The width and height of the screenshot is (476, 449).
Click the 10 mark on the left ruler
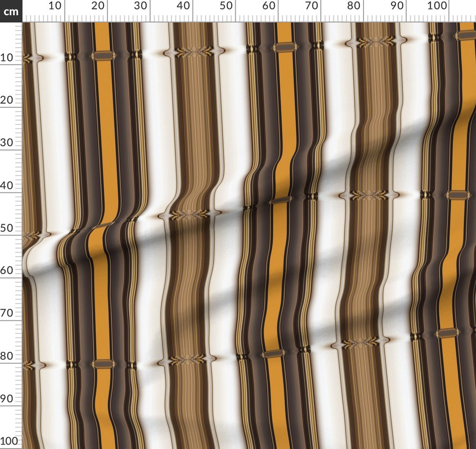7,57
